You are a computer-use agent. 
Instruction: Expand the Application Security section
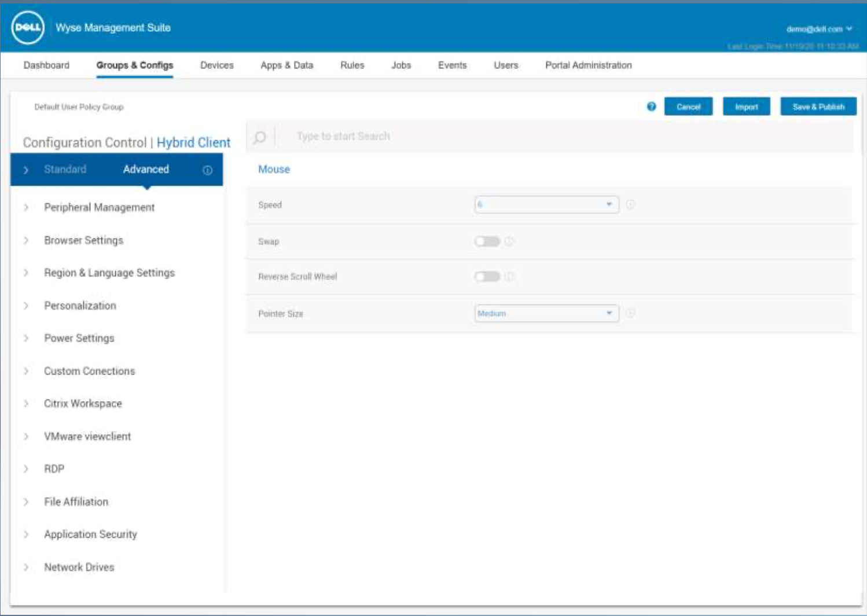91,534
